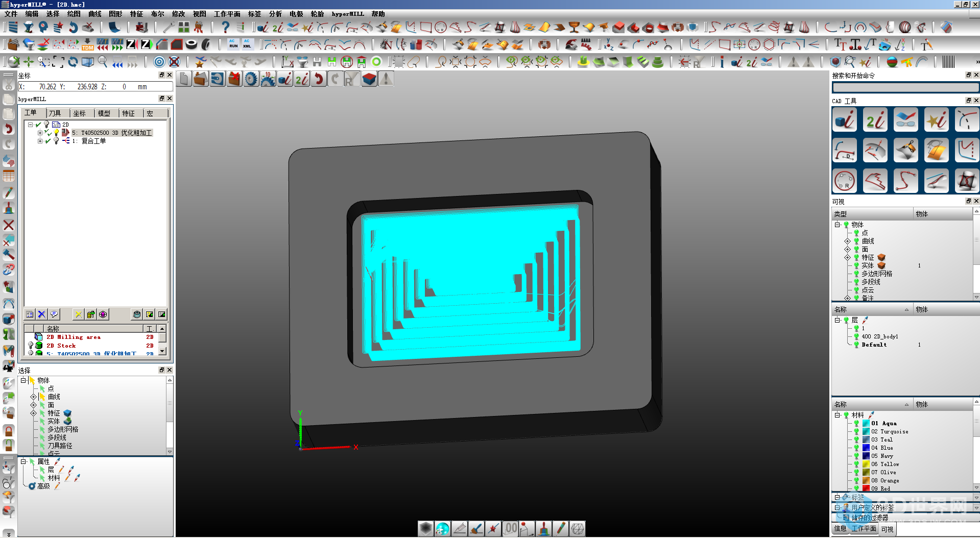The height and width of the screenshot is (538, 980).
Task: Switch to the 信息 tab
Action: [840, 529]
